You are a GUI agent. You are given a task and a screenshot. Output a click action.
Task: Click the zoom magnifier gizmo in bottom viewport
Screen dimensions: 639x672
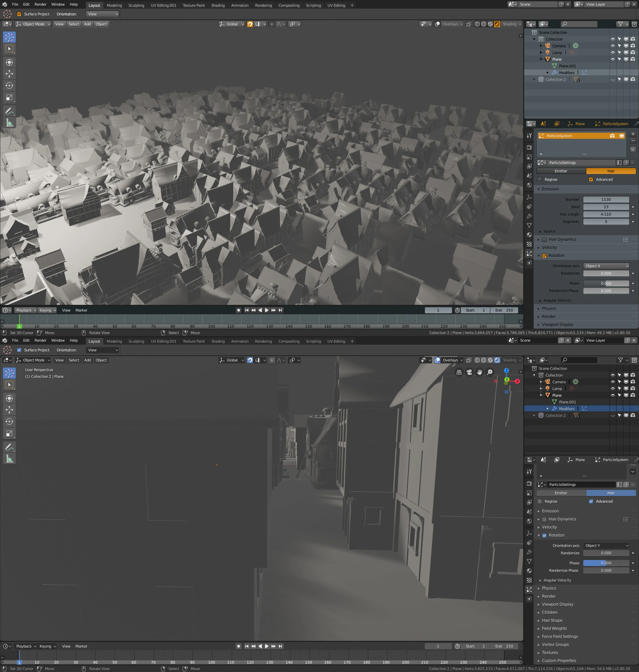489,372
